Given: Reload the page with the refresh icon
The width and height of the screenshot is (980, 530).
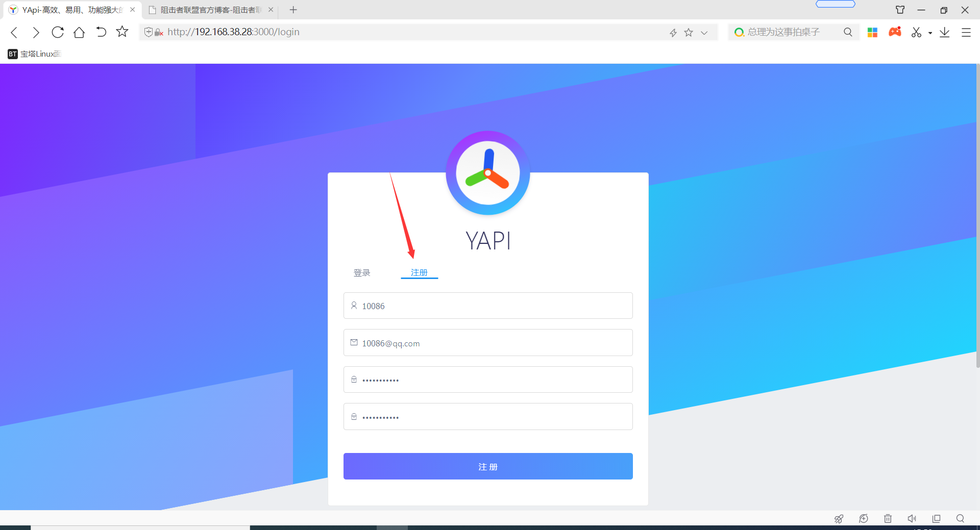Looking at the screenshot, I should click(x=58, y=32).
